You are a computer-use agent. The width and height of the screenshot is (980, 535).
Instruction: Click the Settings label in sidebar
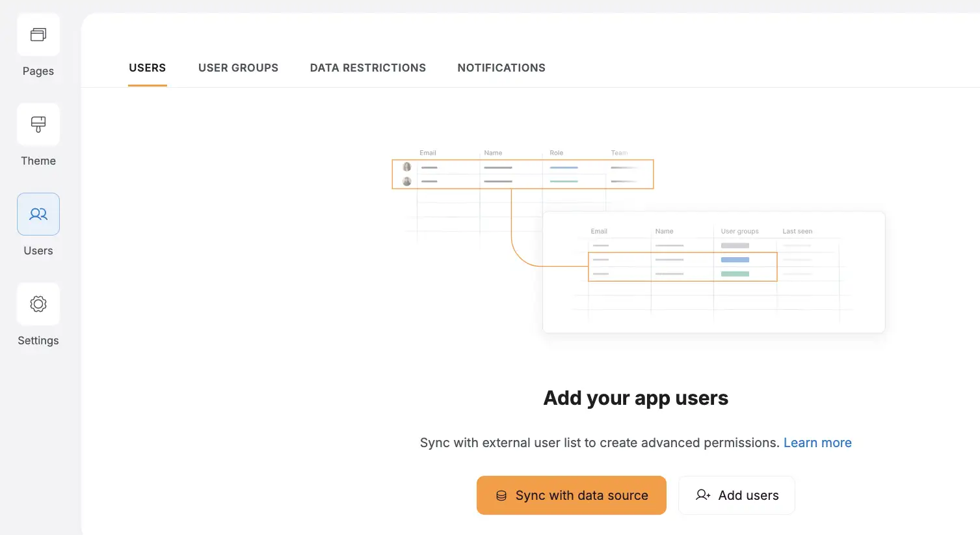(x=38, y=340)
